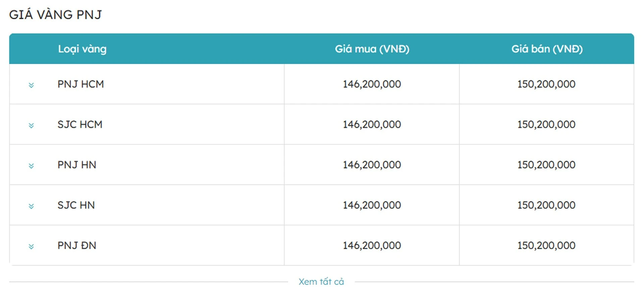
Task: Select the SJC HCM gold type label
Action: pyautogui.click(x=80, y=125)
